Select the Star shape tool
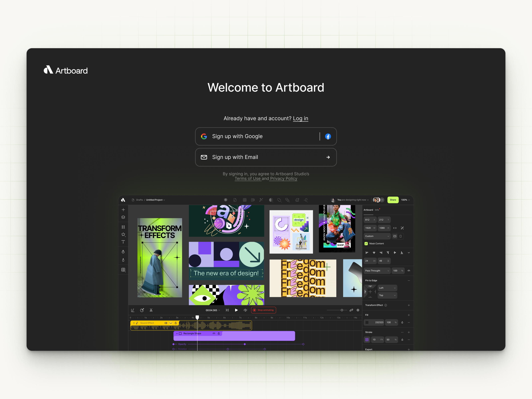This screenshot has width=532, height=399. [x=123, y=234]
